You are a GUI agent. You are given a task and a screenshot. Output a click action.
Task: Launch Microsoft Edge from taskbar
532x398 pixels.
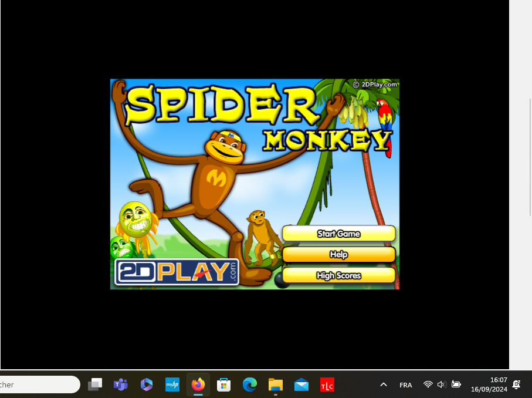pyautogui.click(x=250, y=384)
